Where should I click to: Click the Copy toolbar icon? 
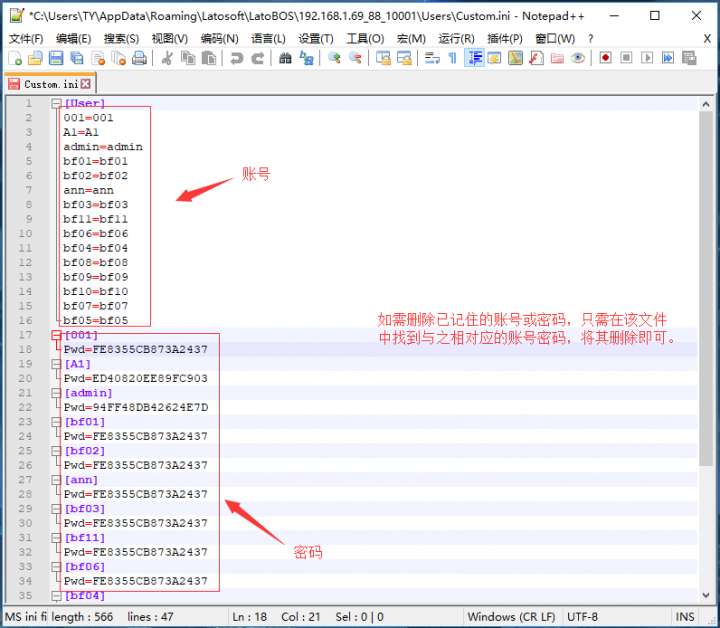coord(188,58)
